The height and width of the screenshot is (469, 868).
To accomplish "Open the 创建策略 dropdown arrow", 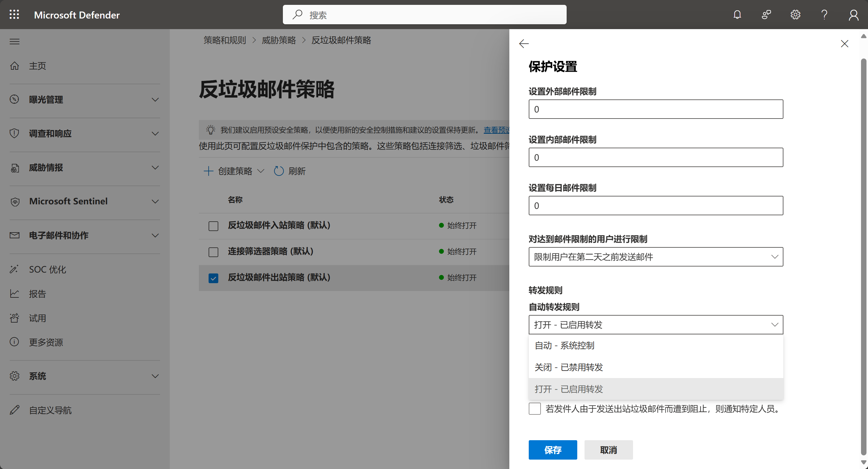I will pyautogui.click(x=260, y=171).
